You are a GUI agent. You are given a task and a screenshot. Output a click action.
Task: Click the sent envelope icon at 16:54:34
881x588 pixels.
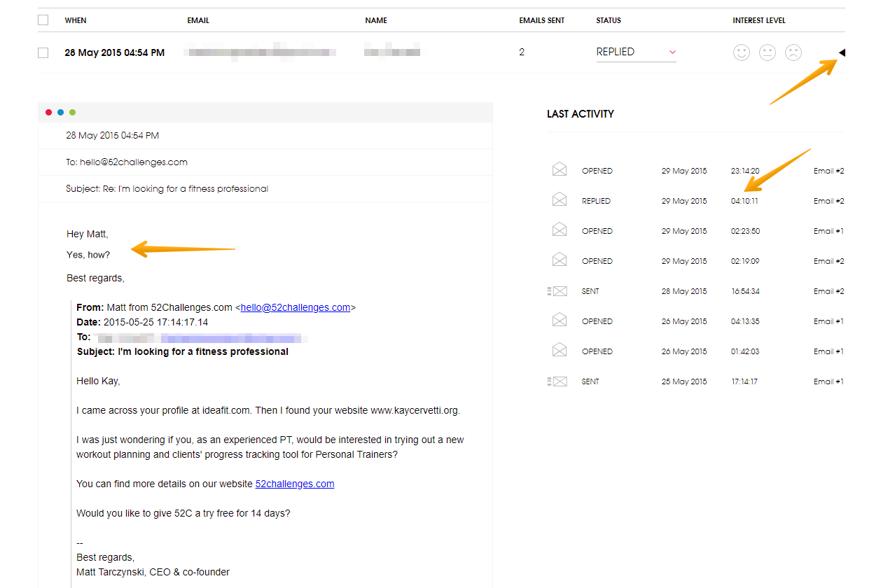pos(557,291)
